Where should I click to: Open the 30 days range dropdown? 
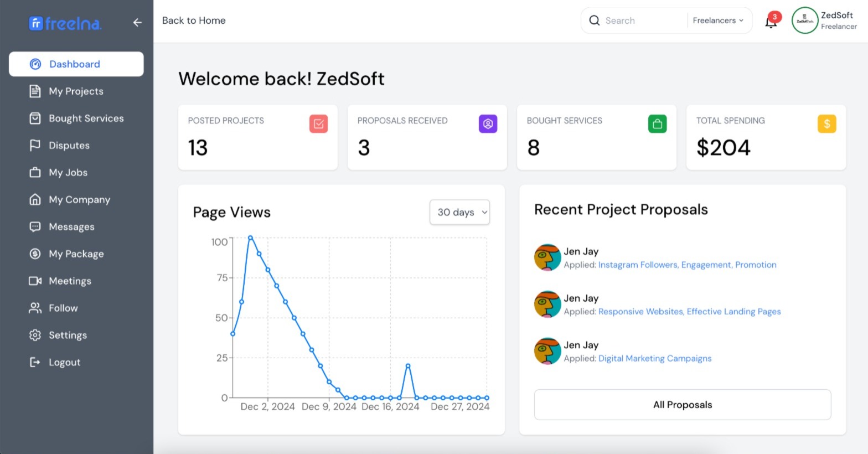pos(459,212)
